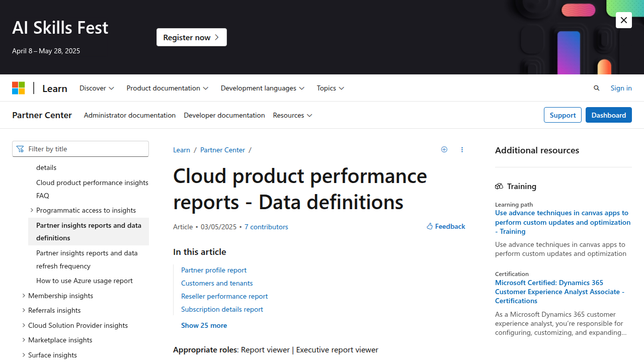This screenshot has height=362, width=644.
Task: Open the Development languages dropdown
Action: coord(263,88)
